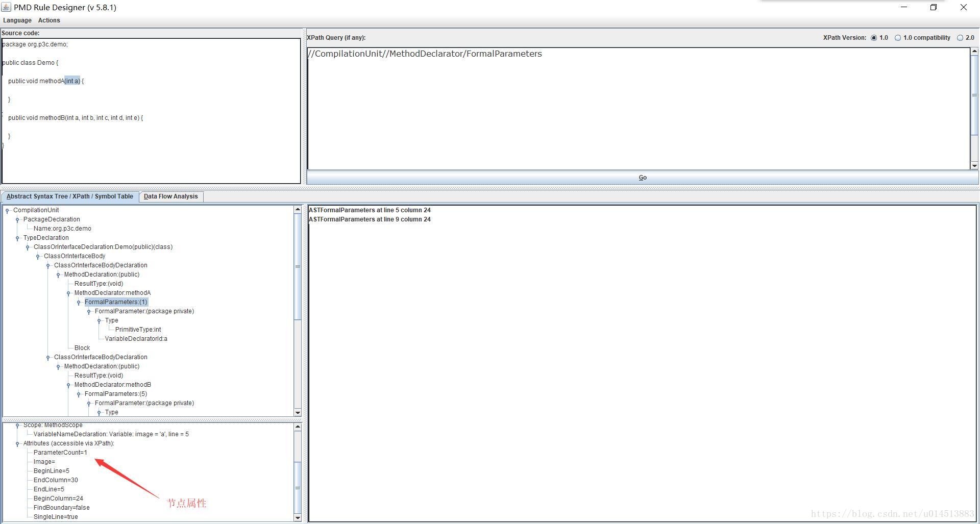Collapse ClassOrInterfaceDeclaration:Demo node
The width and height of the screenshot is (980, 524).
coord(28,247)
